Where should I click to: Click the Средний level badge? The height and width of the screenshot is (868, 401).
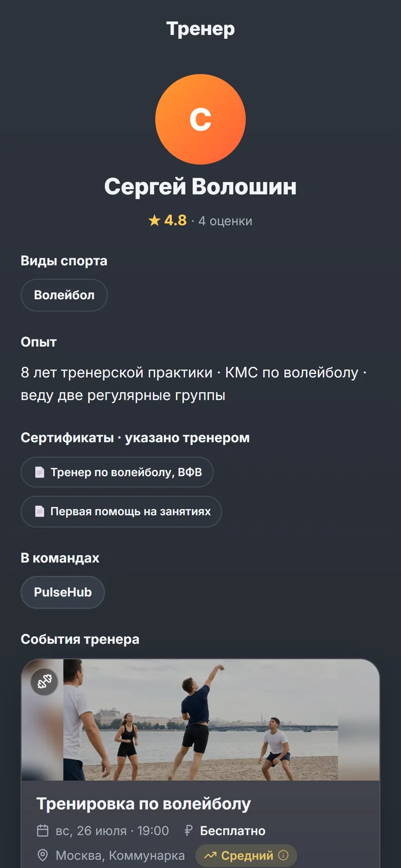[x=246, y=856]
